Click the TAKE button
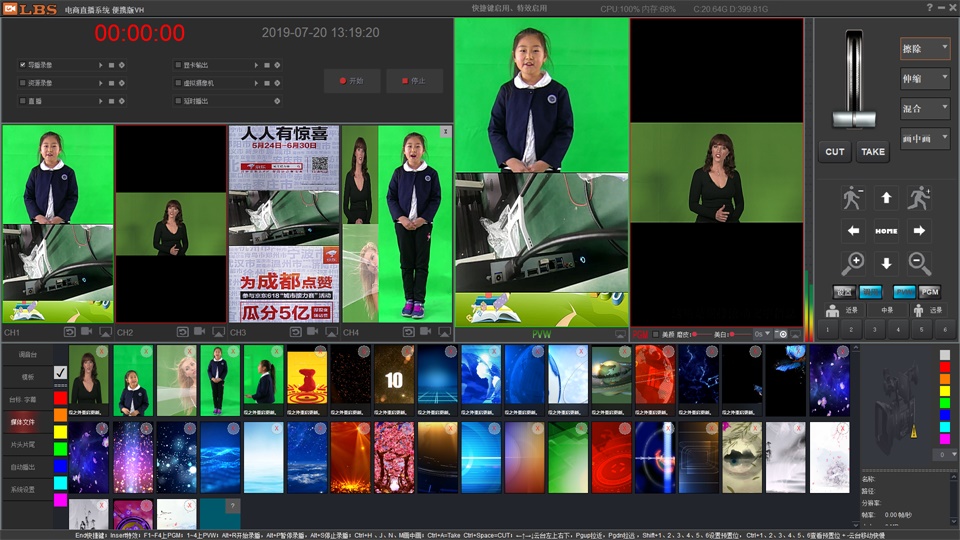 [x=873, y=152]
